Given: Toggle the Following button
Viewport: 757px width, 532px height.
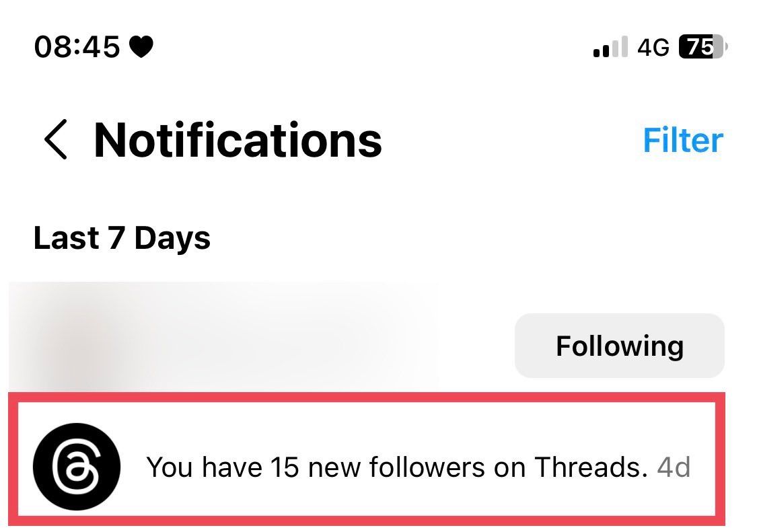Looking at the screenshot, I should point(619,346).
